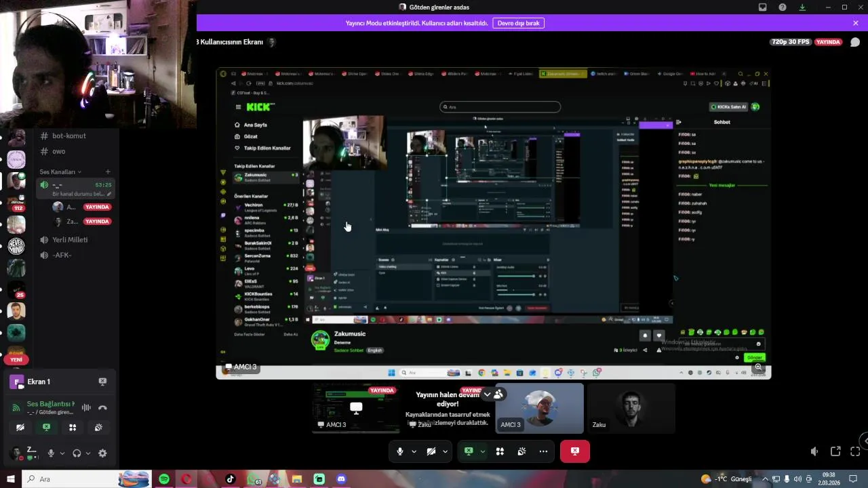Deafen with the headphones icon in the user panel
Image resolution: width=868 pixels, height=488 pixels.
pyautogui.click(x=77, y=453)
